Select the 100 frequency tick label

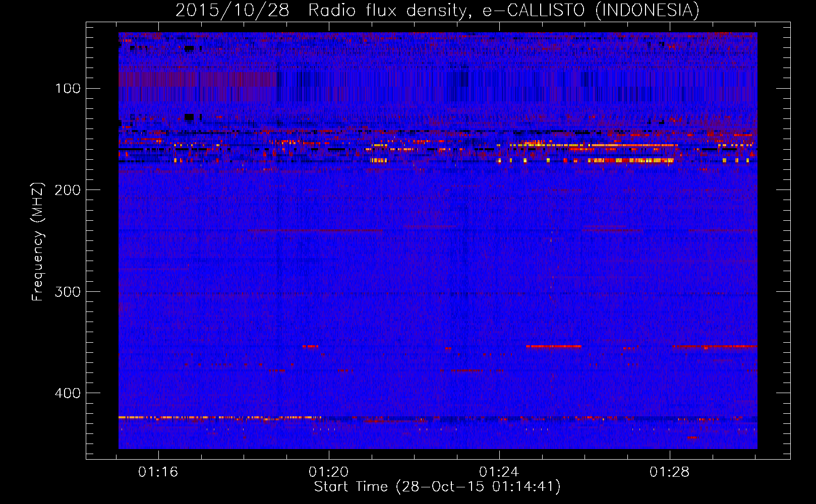point(68,89)
